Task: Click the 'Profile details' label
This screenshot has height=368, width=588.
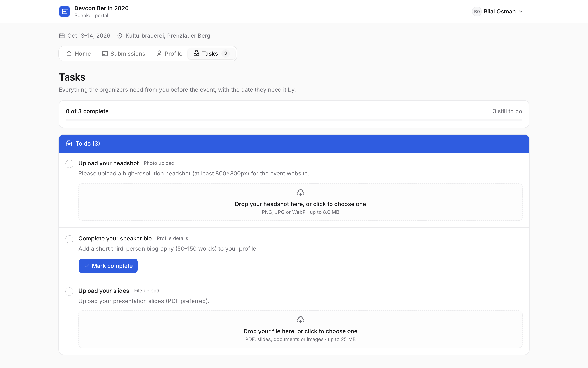Action: tap(172, 238)
